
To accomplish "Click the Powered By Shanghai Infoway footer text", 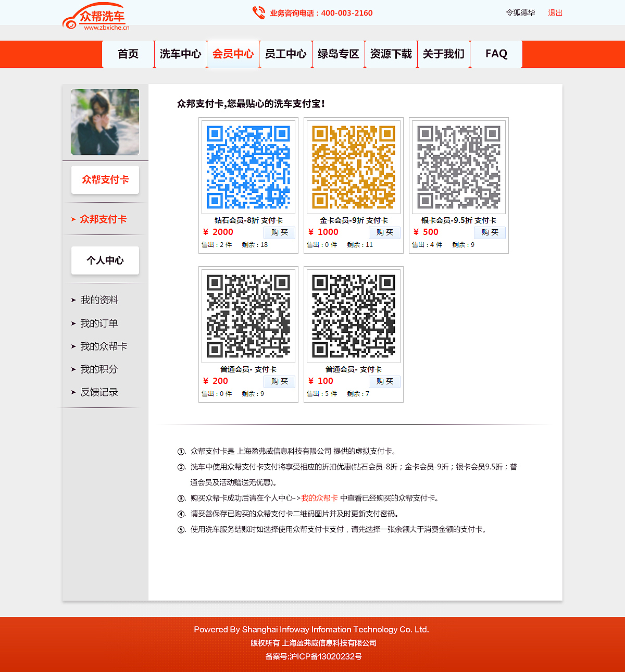I will [x=311, y=629].
